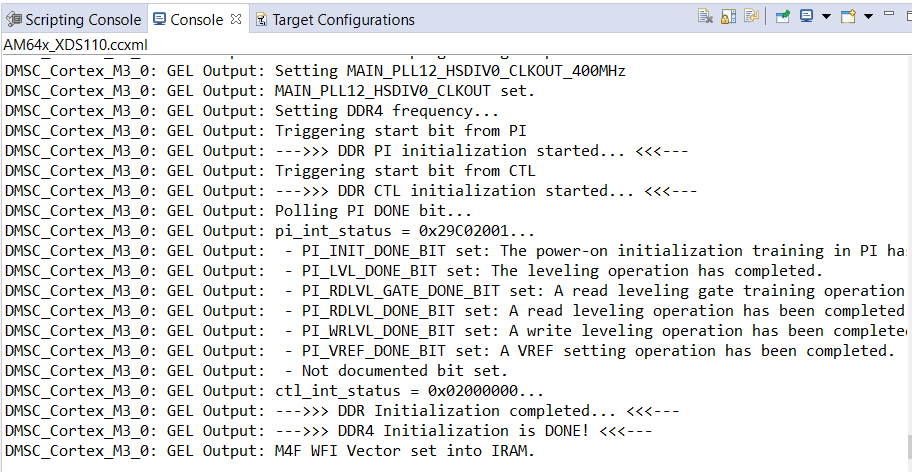Toggle the Word Wrap icon
This screenshot has width=912, height=472.
pyautogui.click(x=751, y=17)
